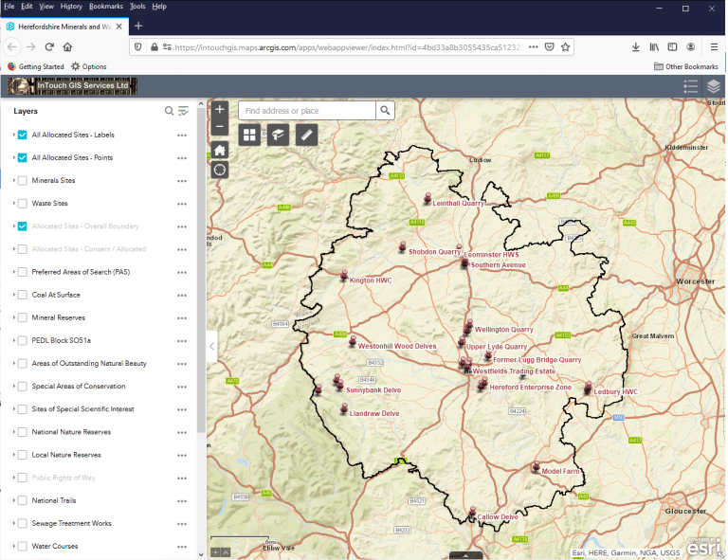Open the Tools menu
Image resolution: width=728 pixels, height=560 pixels.
pyautogui.click(x=137, y=7)
